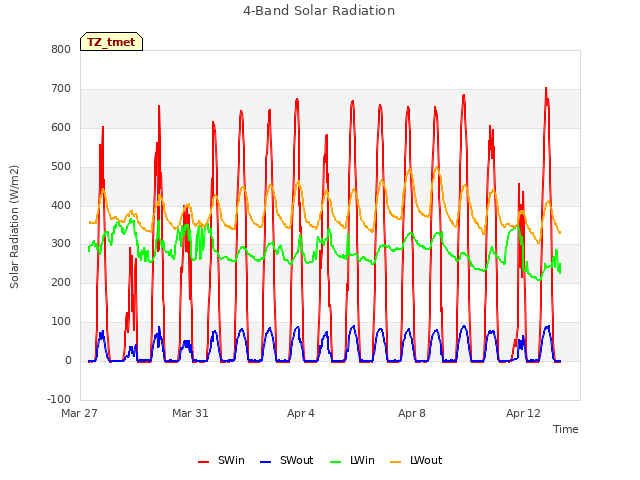
Task: Click the Apr 4 x-axis tick label
Action: coord(301,413)
